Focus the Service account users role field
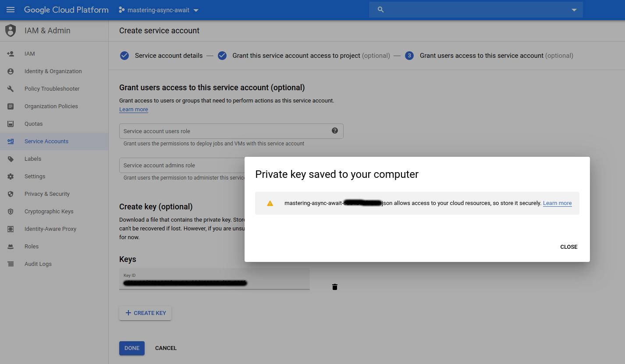 (231, 131)
